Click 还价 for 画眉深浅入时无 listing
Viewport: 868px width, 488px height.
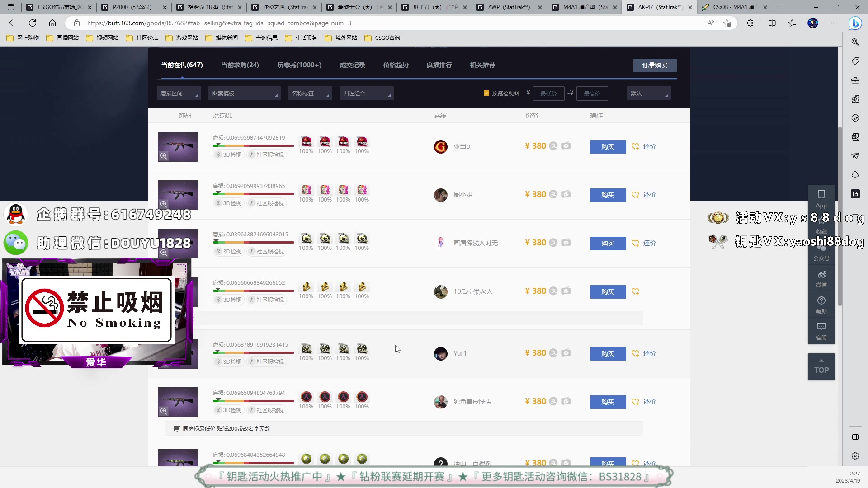(x=649, y=243)
